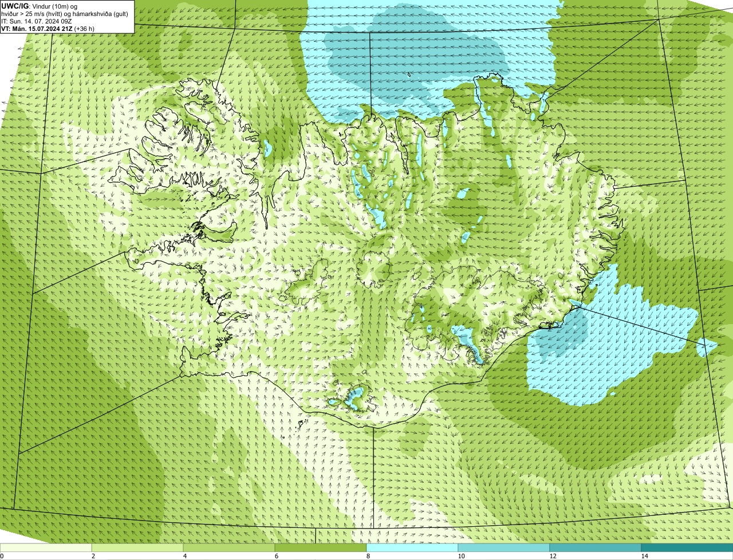Click the '12' tick label under the color bar

pyautogui.click(x=553, y=556)
